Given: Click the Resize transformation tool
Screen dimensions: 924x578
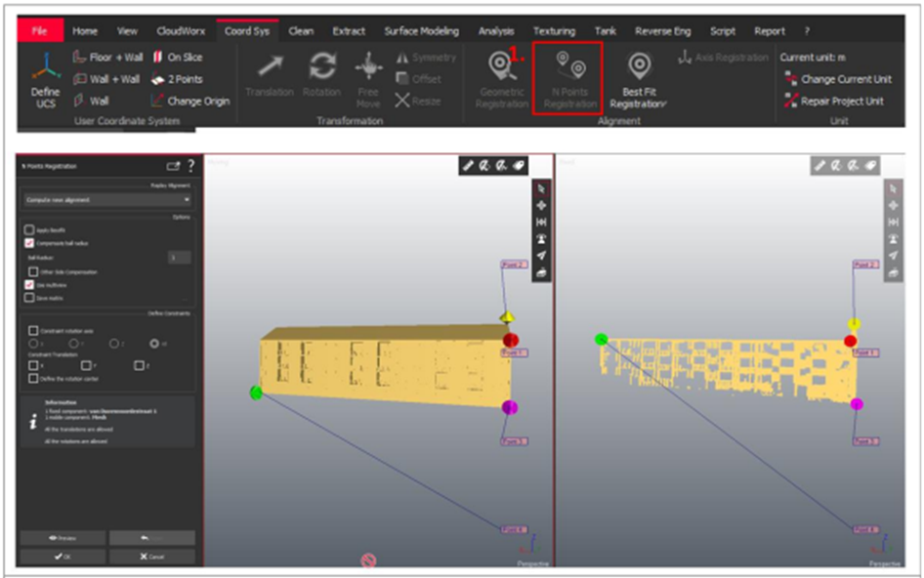Looking at the screenshot, I should coord(418,101).
